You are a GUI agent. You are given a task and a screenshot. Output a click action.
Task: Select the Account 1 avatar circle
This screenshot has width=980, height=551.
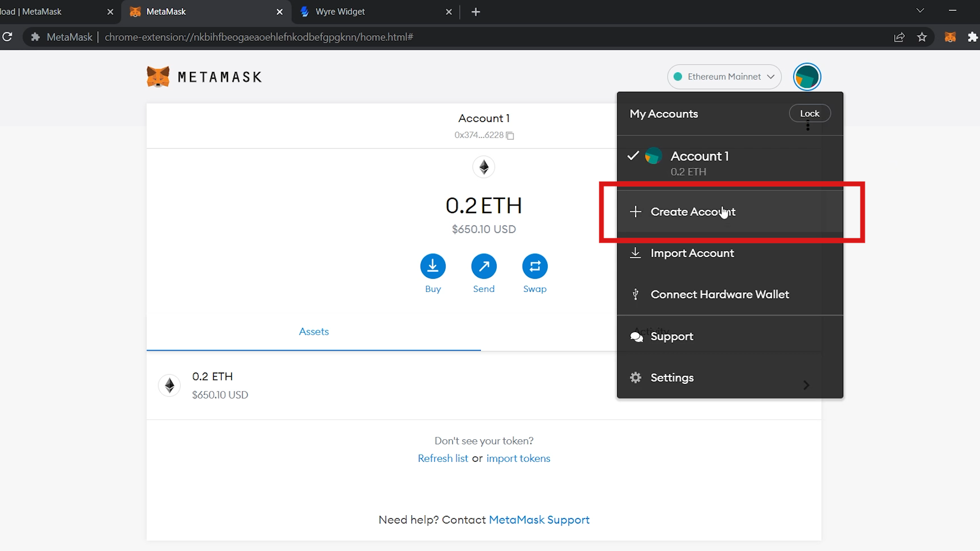[653, 156]
